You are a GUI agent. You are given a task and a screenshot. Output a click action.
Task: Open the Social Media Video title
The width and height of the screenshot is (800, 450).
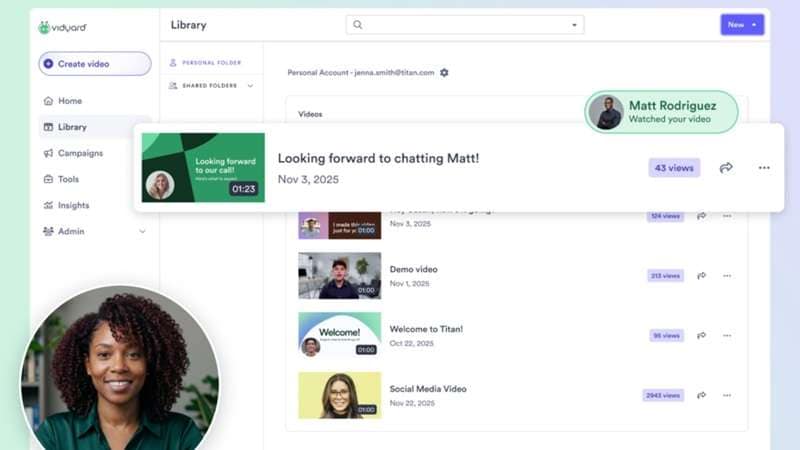[x=428, y=389]
